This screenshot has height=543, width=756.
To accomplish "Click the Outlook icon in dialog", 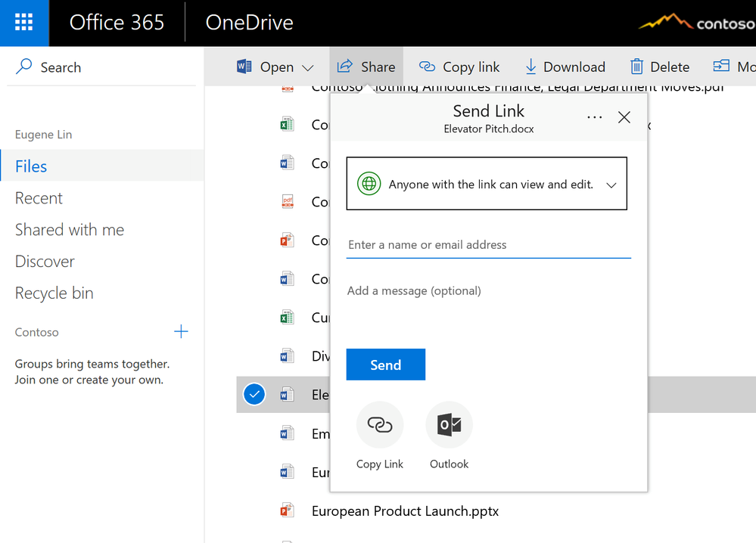I will (450, 425).
